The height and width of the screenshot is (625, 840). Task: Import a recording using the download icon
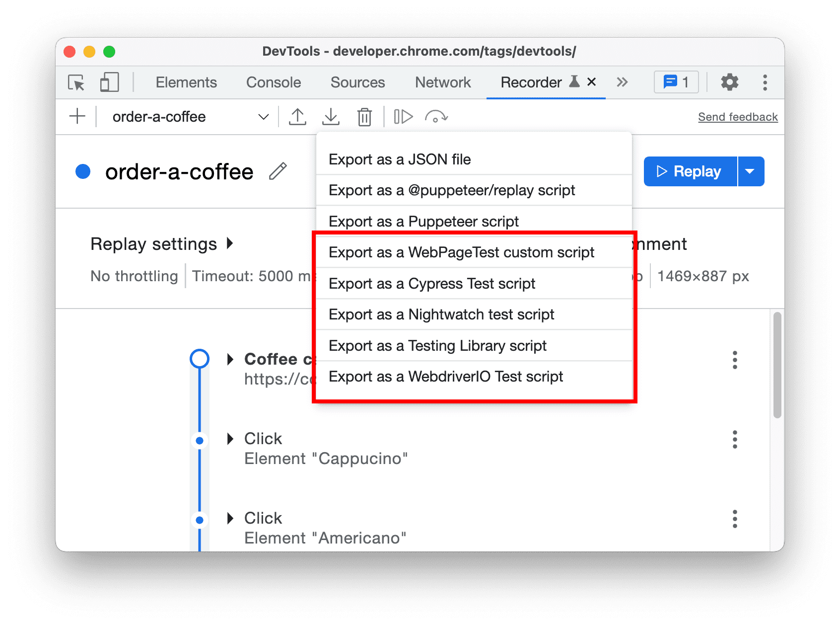[x=331, y=116]
